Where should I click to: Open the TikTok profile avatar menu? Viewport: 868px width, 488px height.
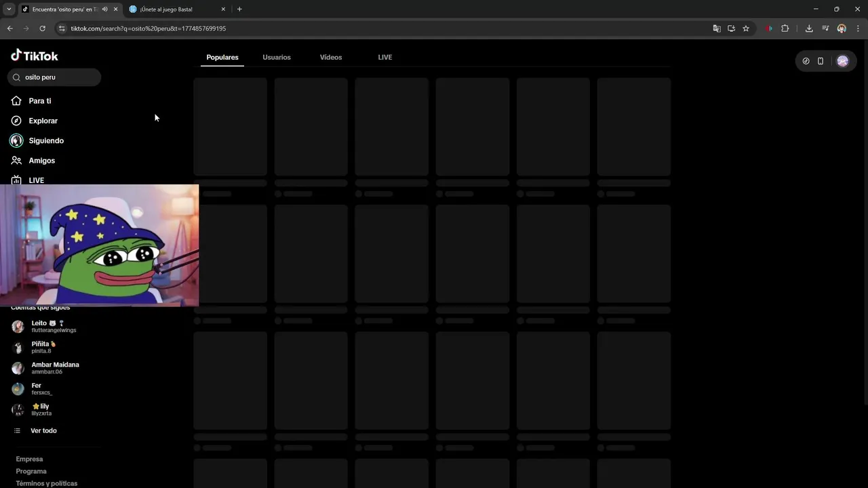[x=842, y=61]
